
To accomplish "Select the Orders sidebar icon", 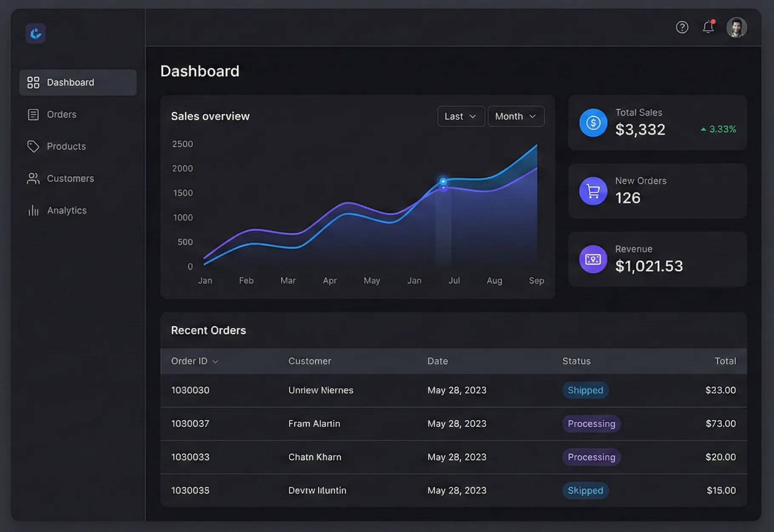I will tap(34, 114).
